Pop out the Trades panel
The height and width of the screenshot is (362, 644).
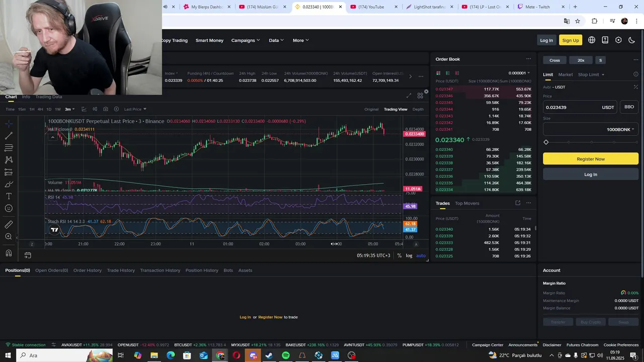(x=518, y=203)
